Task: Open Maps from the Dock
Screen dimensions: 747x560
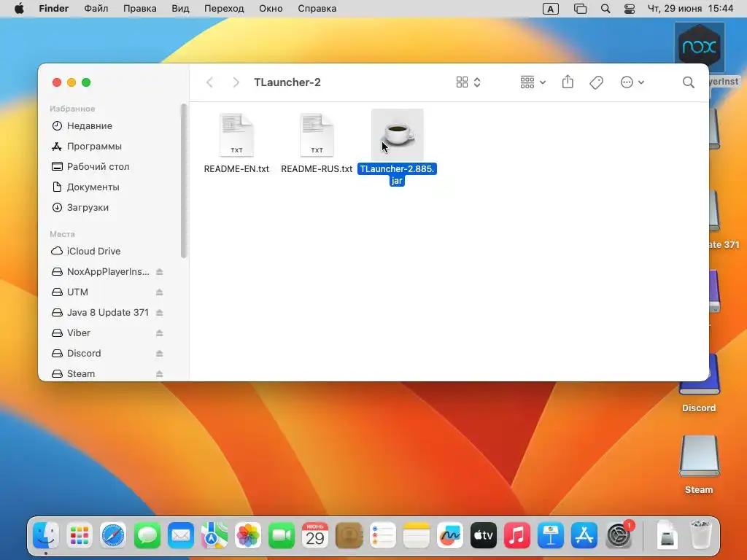Action: click(x=214, y=535)
